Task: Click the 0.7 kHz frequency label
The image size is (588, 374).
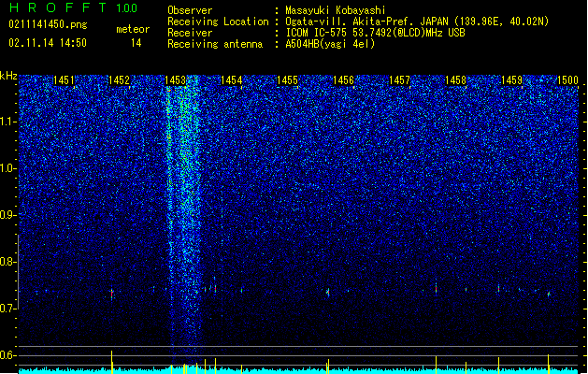Action: click(x=8, y=309)
